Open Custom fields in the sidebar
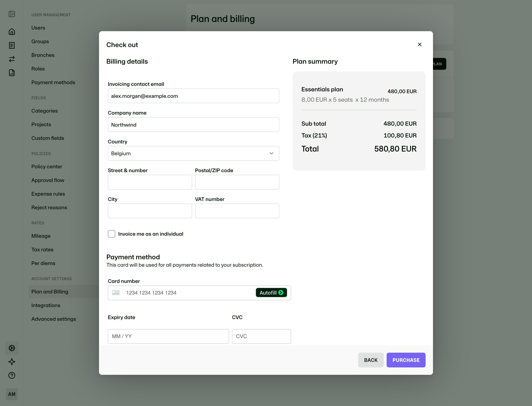The height and width of the screenshot is (406, 532). (x=48, y=138)
